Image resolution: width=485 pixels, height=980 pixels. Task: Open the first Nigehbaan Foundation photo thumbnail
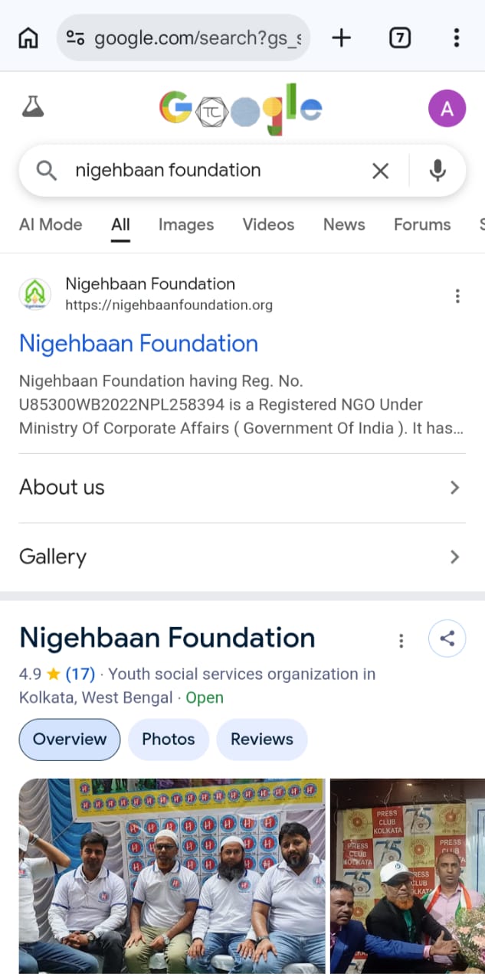coord(171,875)
